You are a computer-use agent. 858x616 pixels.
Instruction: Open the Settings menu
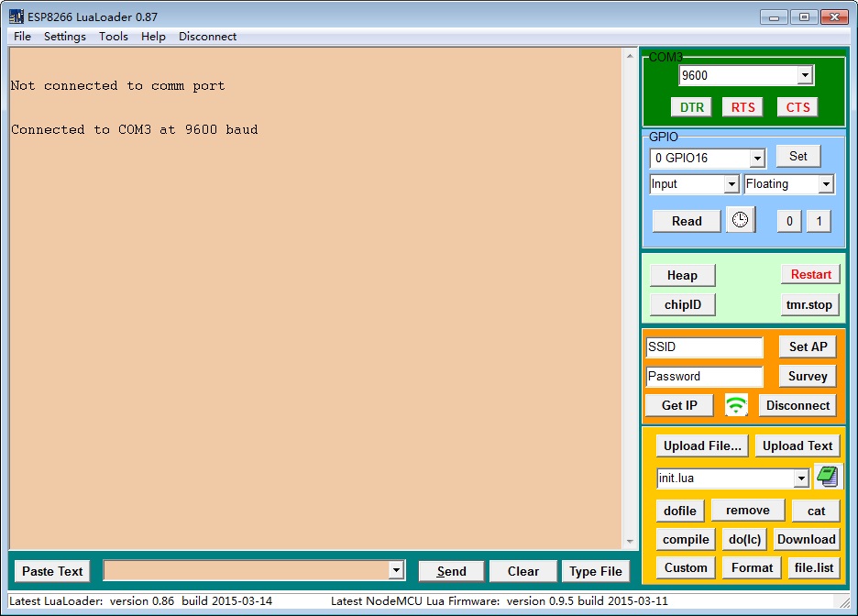pyautogui.click(x=64, y=37)
